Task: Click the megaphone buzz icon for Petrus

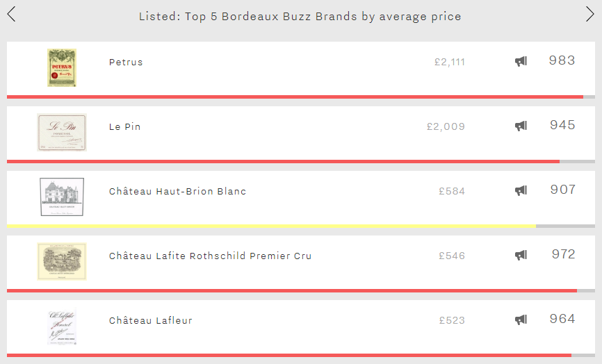Action: 521,61
